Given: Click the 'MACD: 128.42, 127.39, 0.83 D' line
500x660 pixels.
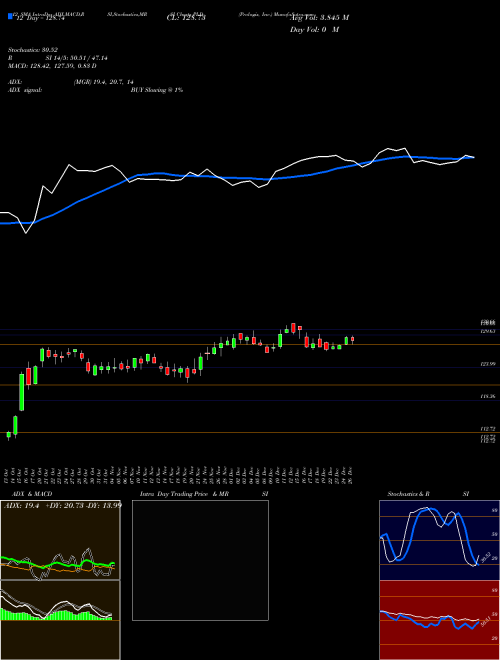Looking at the screenshot, I should [x=52, y=66].
